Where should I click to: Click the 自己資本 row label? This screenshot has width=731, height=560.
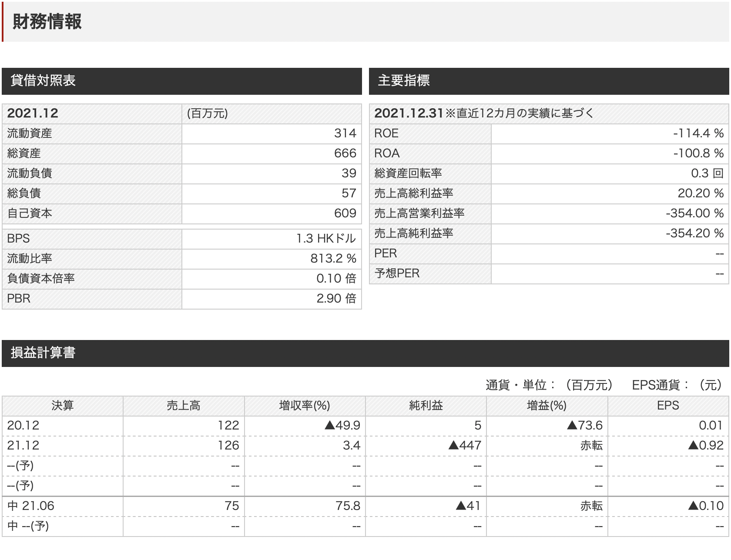click(x=30, y=213)
